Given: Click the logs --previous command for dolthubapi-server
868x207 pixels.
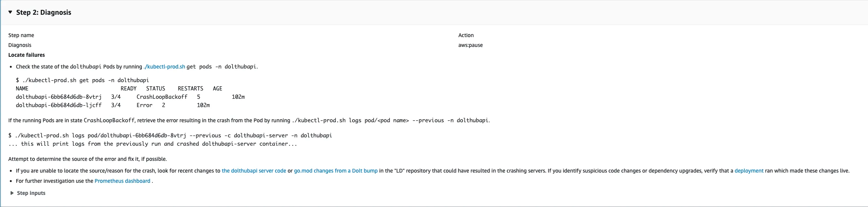Looking at the screenshot, I should click(170, 135).
